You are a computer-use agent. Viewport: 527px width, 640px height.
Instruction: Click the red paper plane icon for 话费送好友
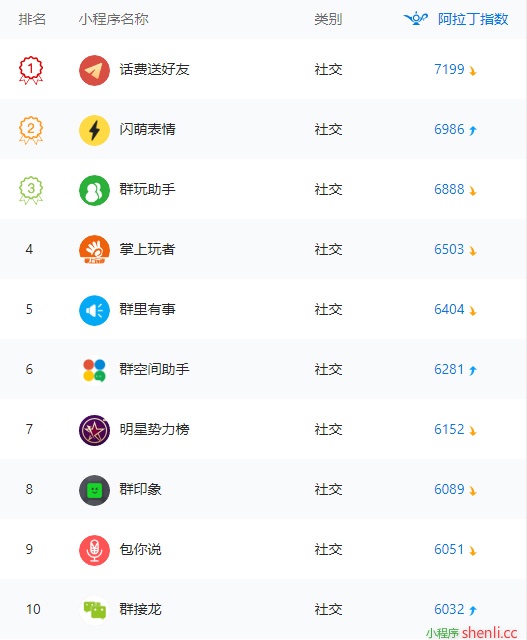(94, 70)
